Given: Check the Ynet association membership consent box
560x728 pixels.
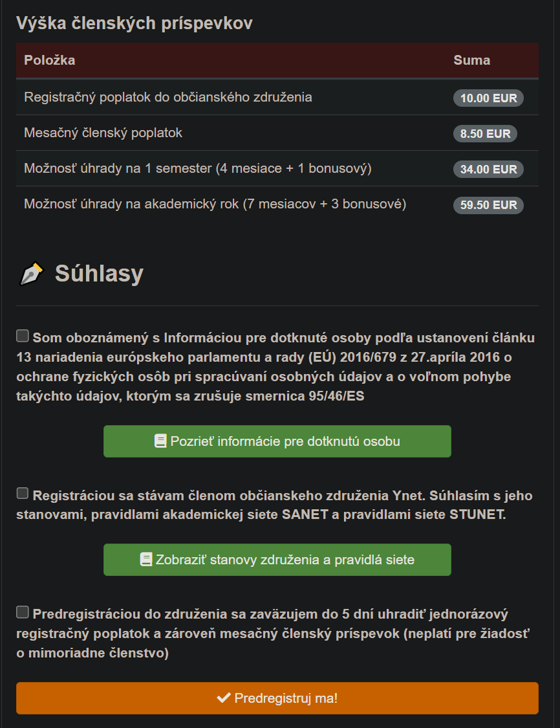Looking at the screenshot, I should (23, 494).
